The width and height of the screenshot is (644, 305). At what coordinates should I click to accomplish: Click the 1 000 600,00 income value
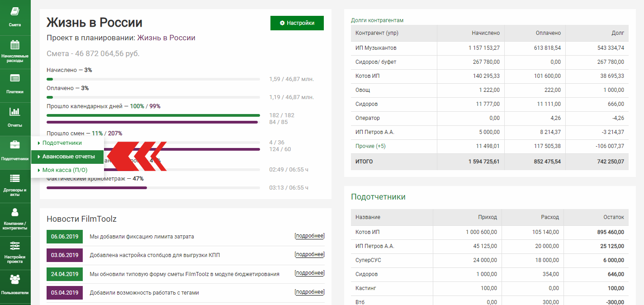(x=481, y=232)
